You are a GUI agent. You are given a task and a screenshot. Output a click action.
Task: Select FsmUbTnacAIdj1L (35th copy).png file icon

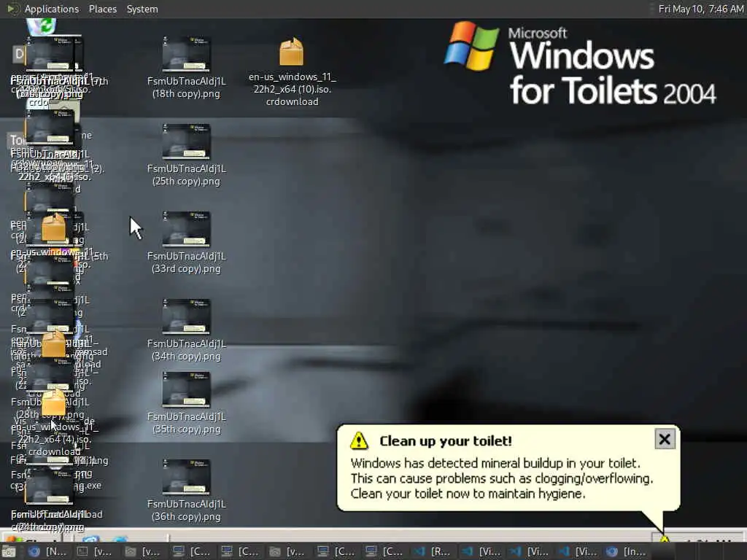186,389
